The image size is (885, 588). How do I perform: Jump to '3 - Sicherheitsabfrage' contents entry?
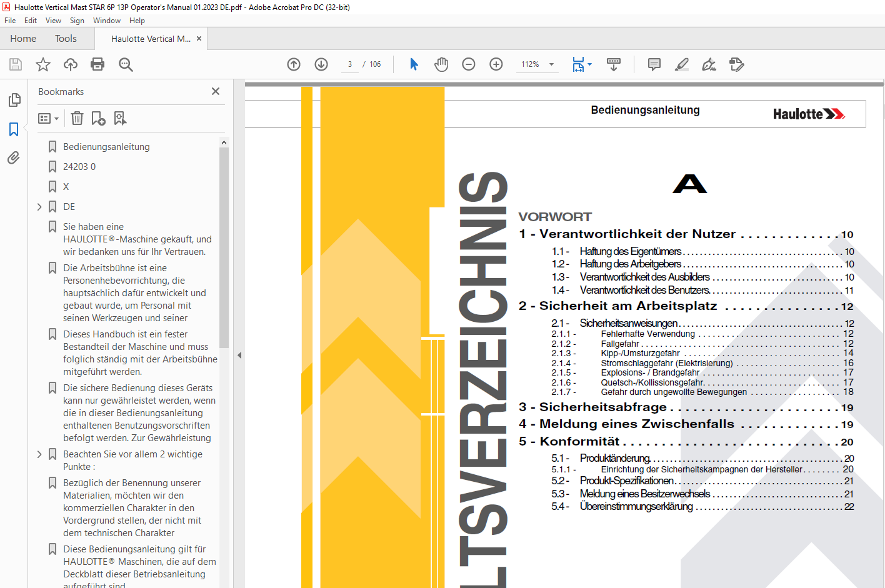(686, 407)
